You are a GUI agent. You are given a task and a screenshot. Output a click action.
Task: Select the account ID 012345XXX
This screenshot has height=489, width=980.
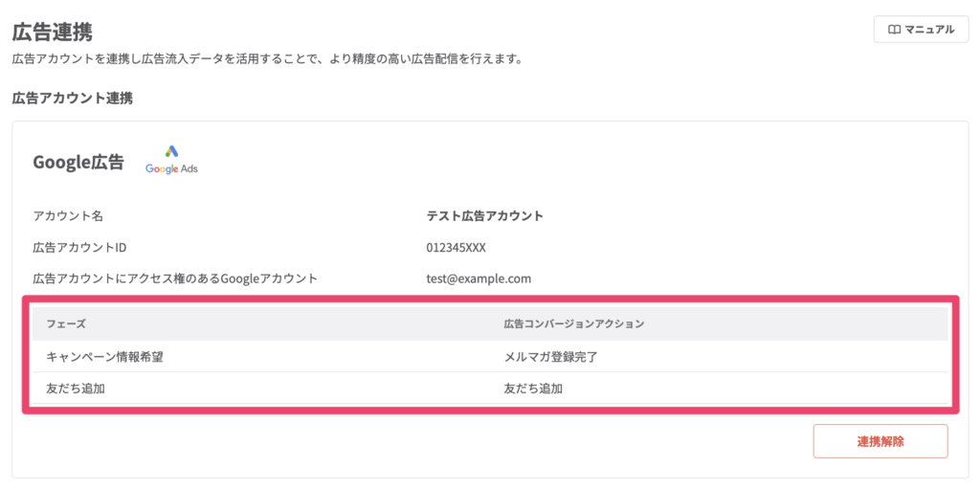(x=457, y=248)
